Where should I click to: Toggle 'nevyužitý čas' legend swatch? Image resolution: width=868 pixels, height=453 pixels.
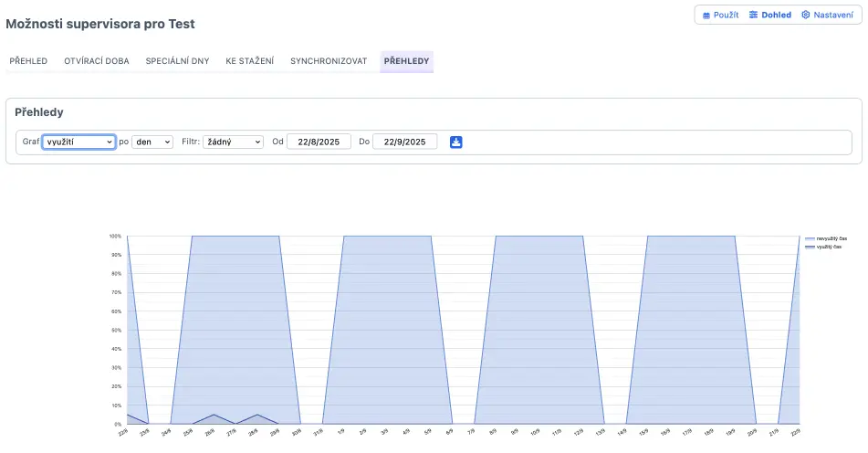pos(810,238)
